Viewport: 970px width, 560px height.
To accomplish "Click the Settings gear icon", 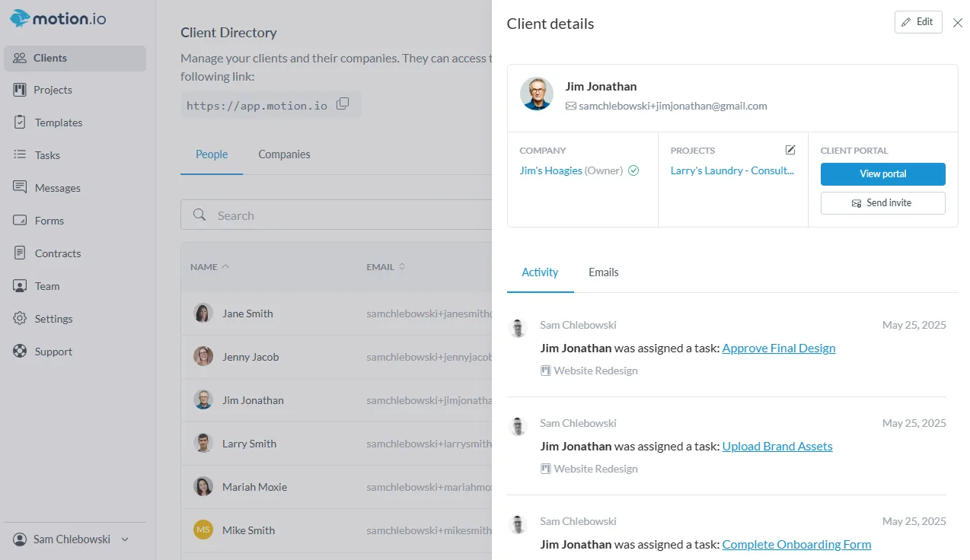I will (20, 318).
